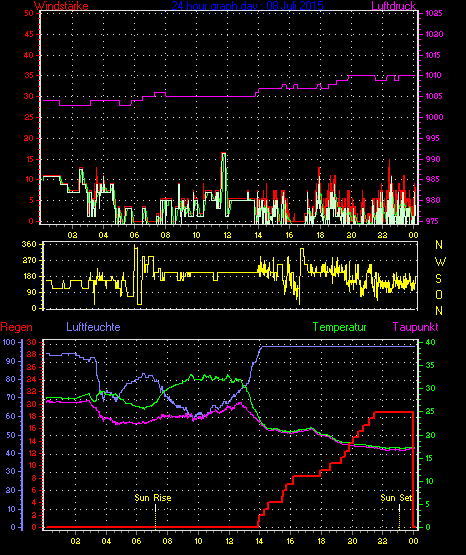
Task: Click the red Regen legend label
Action: pyautogui.click(x=16, y=327)
